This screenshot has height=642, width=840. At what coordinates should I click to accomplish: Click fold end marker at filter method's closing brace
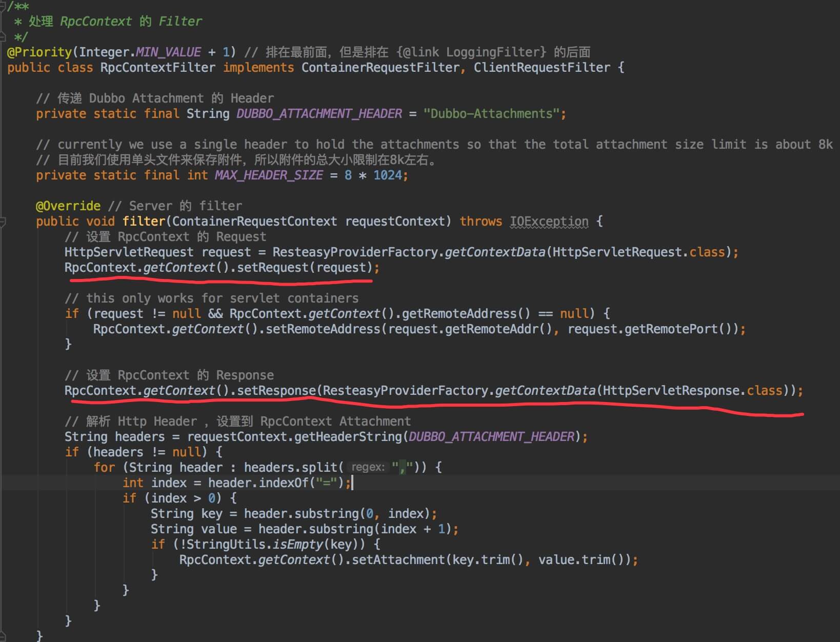pyautogui.click(x=3, y=636)
